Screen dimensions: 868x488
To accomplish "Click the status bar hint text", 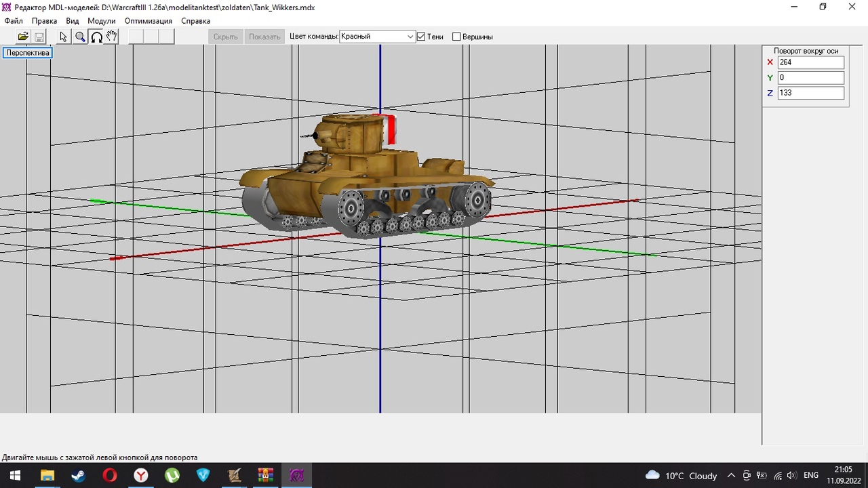I will click(x=100, y=457).
